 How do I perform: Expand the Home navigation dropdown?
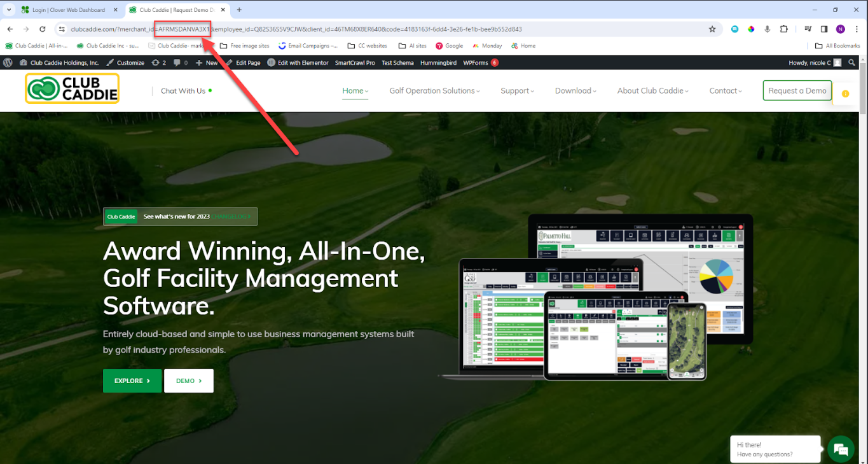(355, 91)
